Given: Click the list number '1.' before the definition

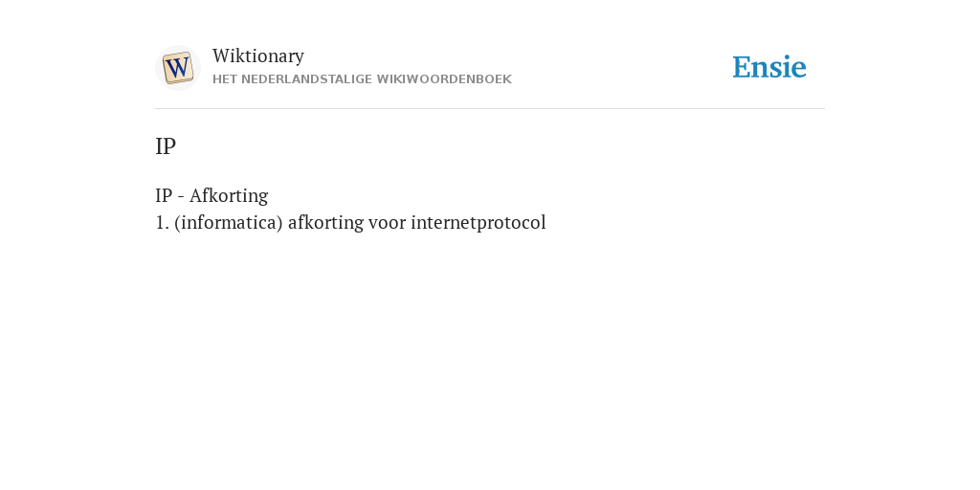Looking at the screenshot, I should click(162, 222).
